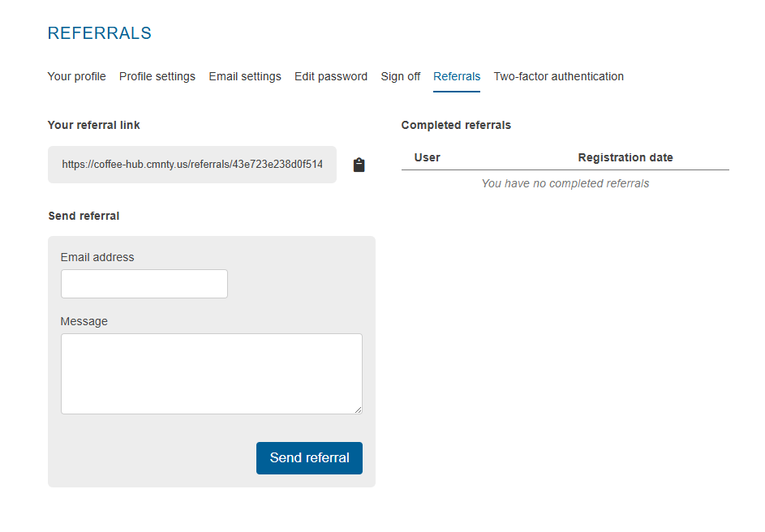Open the Your profile tab

point(76,76)
